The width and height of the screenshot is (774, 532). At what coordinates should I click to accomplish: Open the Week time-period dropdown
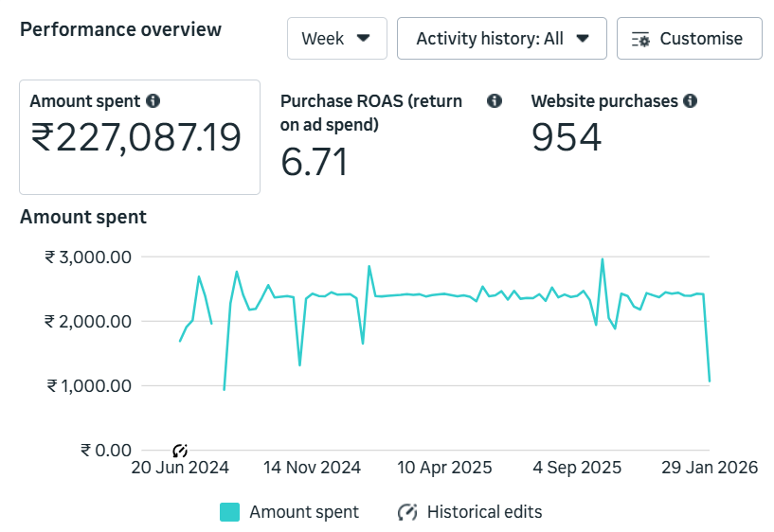point(336,39)
